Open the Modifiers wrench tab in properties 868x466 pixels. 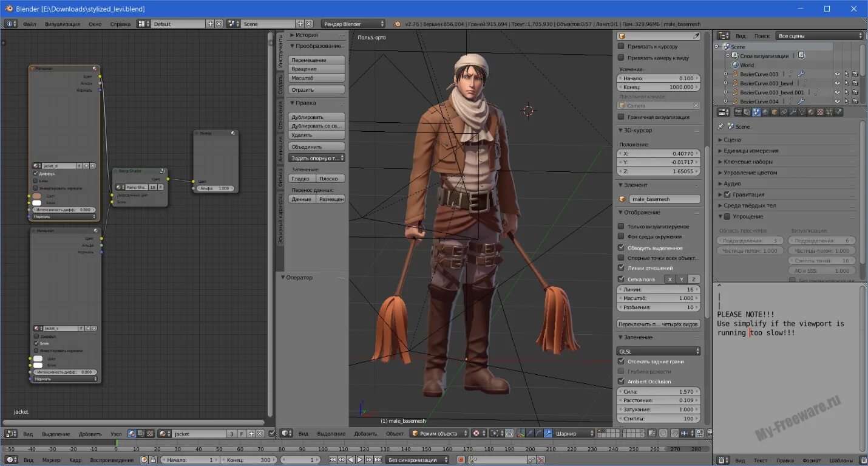pyautogui.click(x=793, y=112)
